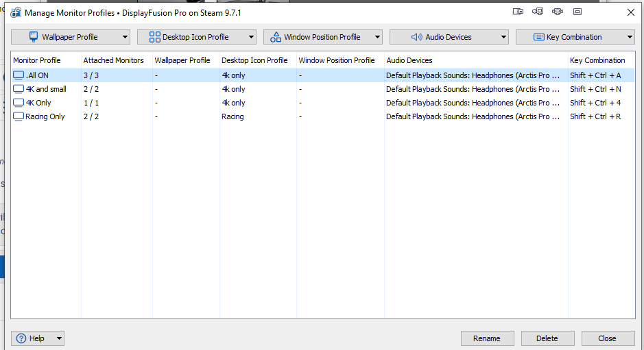Expand the Desktop Icon Profile dropdown

coord(196,37)
